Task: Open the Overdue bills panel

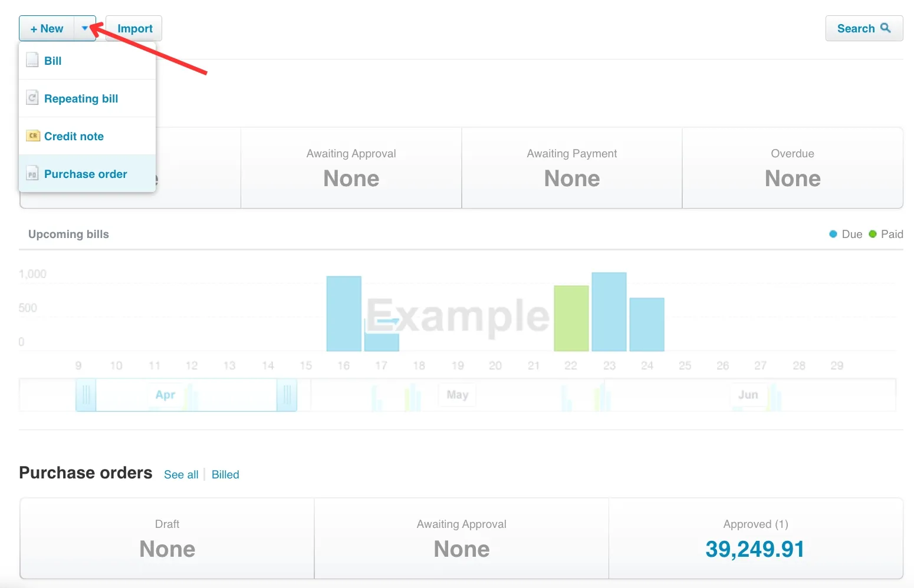Action: (793, 168)
